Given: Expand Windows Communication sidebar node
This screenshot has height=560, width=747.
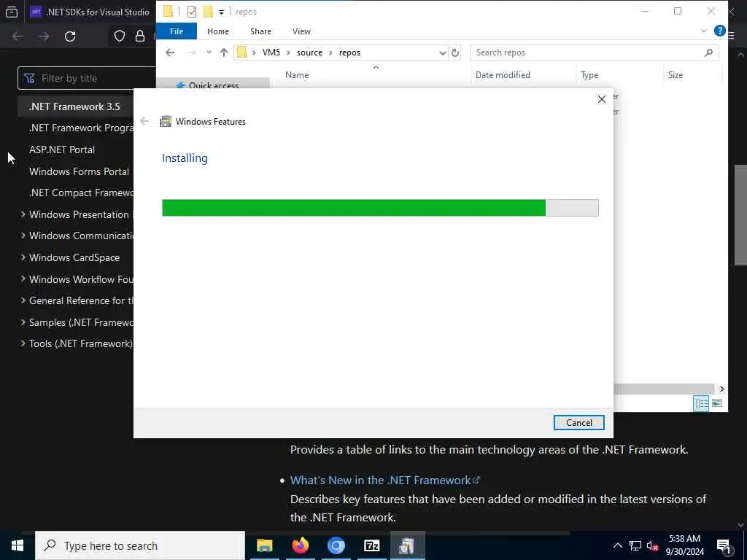Looking at the screenshot, I should tap(23, 236).
